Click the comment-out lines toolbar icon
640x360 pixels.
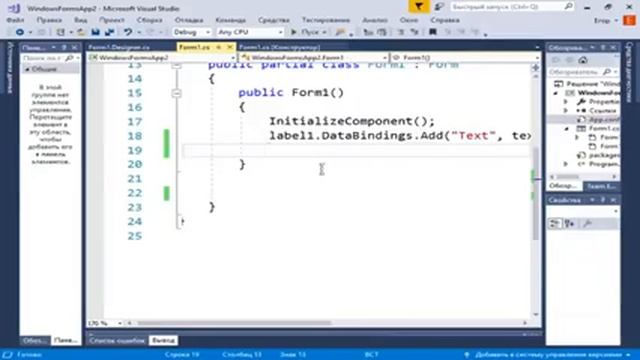[x=401, y=32]
